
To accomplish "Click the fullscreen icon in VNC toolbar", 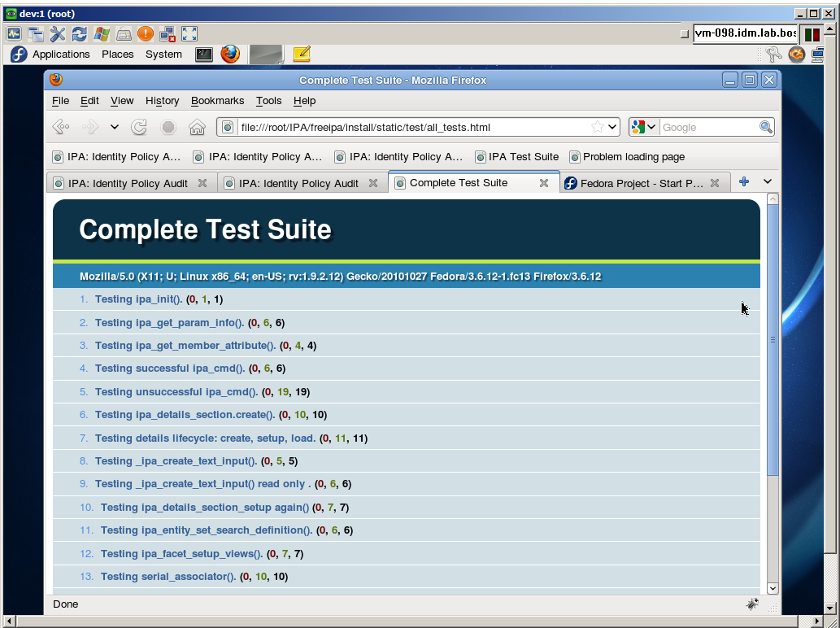I will coord(189,33).
